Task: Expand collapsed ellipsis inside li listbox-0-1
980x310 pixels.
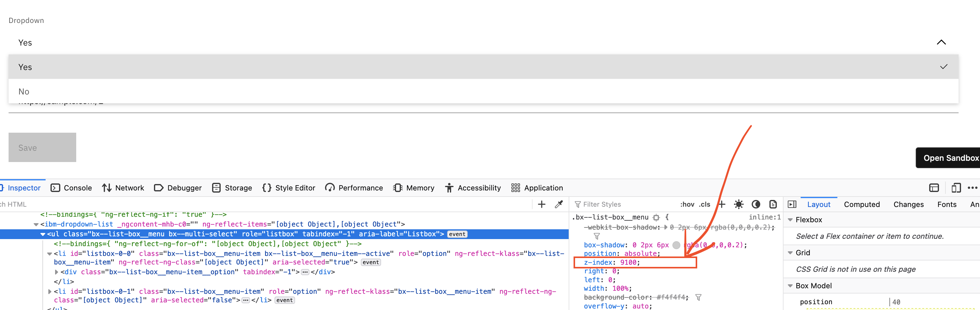Action: click(246, 301)
